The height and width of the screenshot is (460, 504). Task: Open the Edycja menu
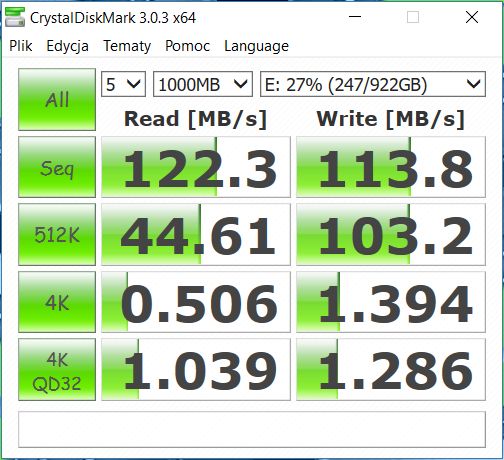(67, 46)
